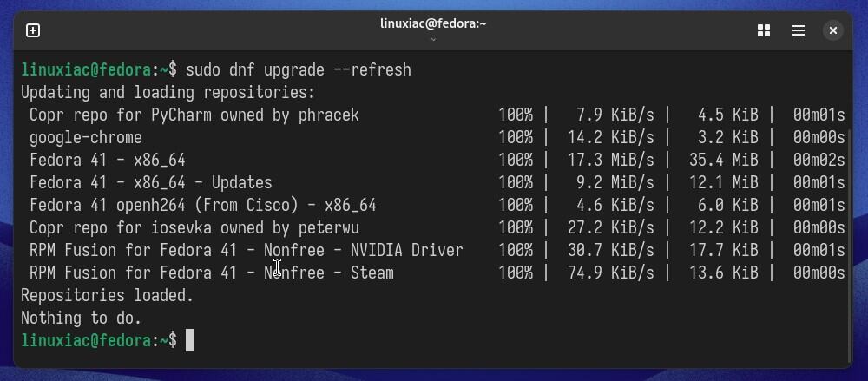Click 'Fedora 41 - x86_64 - Updates' line
Viewport: 868px width, 381px height.
click(x=151, y=182)
